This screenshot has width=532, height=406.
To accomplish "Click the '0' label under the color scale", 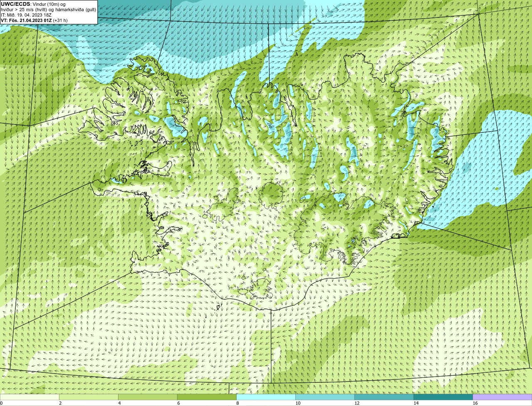I will tap(1, 403).
